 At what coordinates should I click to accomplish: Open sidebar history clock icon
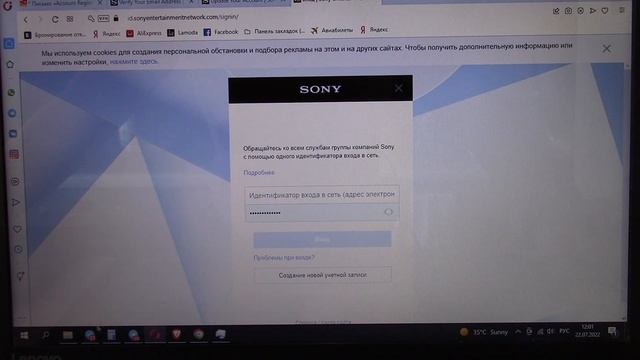(x=18, y=249)
